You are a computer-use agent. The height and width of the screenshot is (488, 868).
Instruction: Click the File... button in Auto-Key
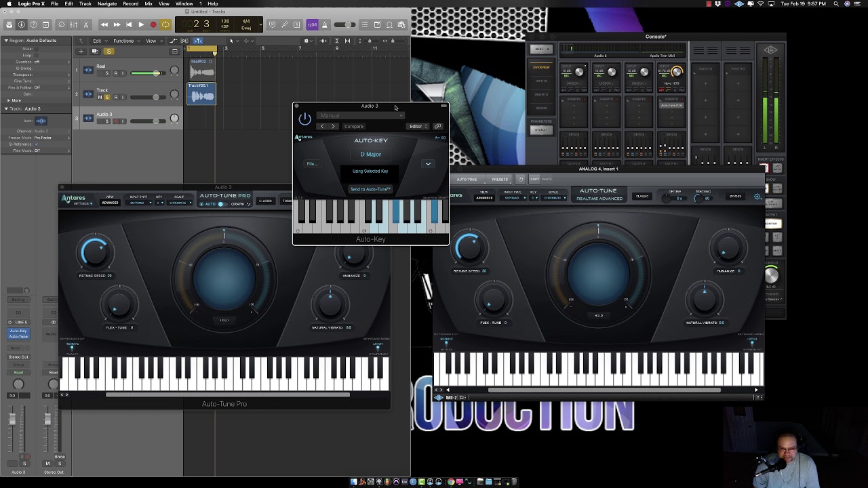312,163
